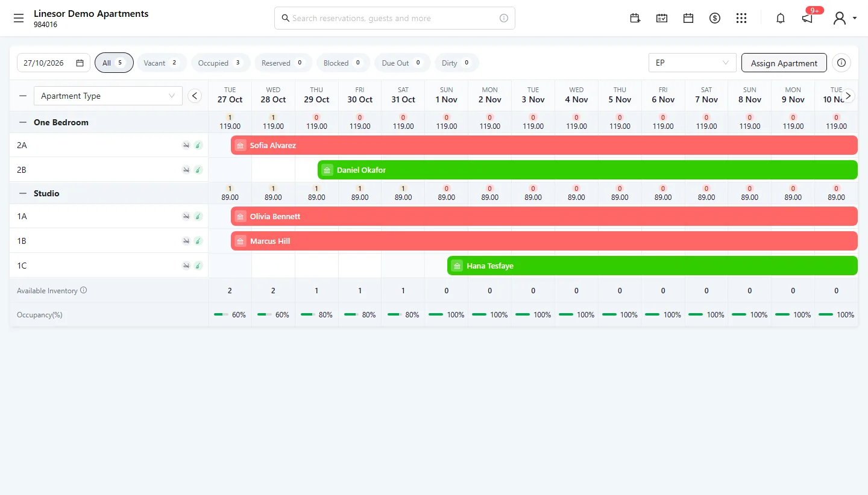Go to previous dates with left chevron
Image resolution: width=868 pixels, height=495 pixels.
point(194,96)
